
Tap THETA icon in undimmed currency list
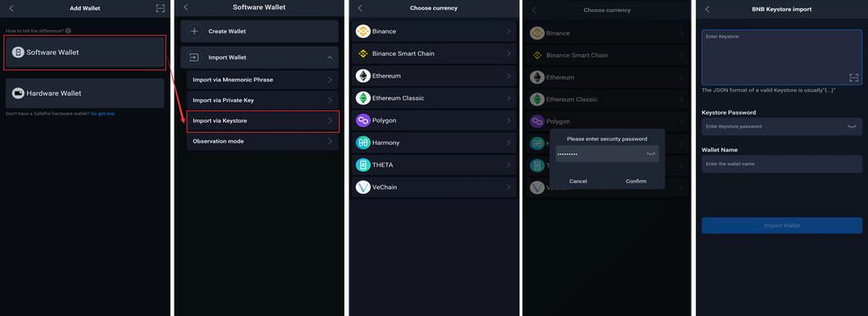point(363,165)
